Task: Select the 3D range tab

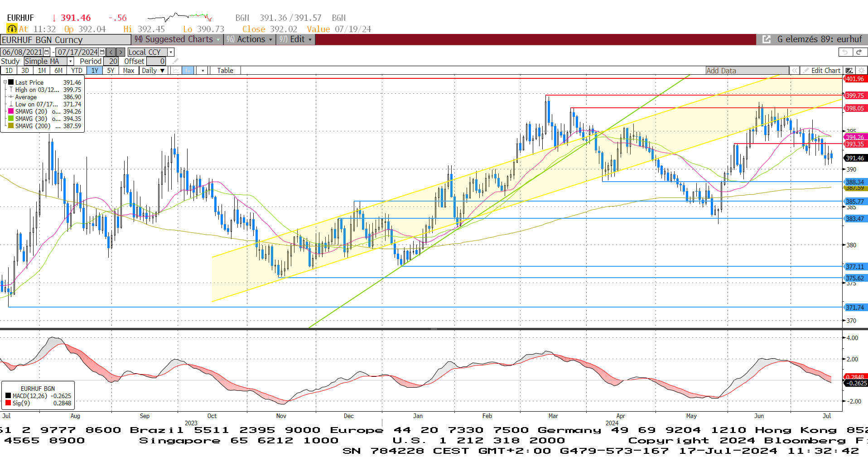Action: pyautogui.click(x=25, y=71)
